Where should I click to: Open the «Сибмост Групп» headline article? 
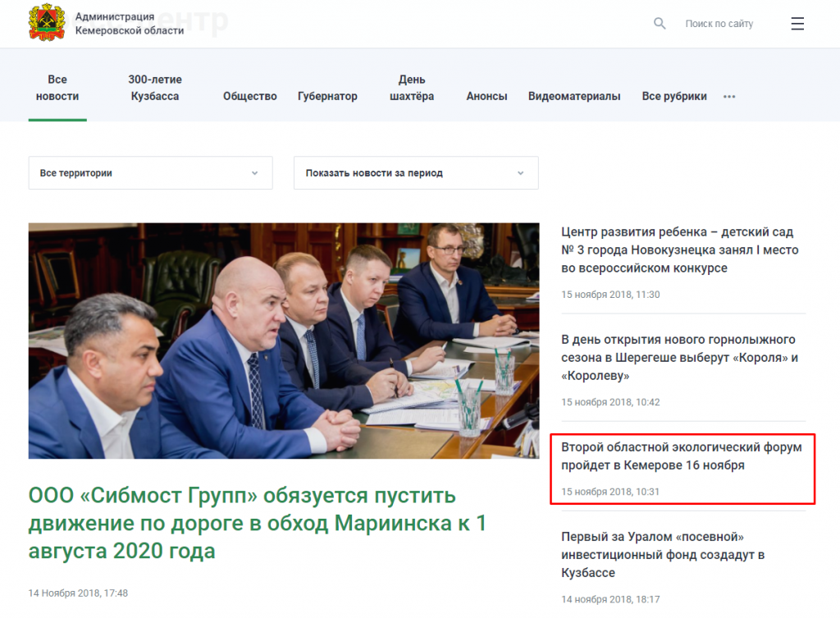(257, 523)
